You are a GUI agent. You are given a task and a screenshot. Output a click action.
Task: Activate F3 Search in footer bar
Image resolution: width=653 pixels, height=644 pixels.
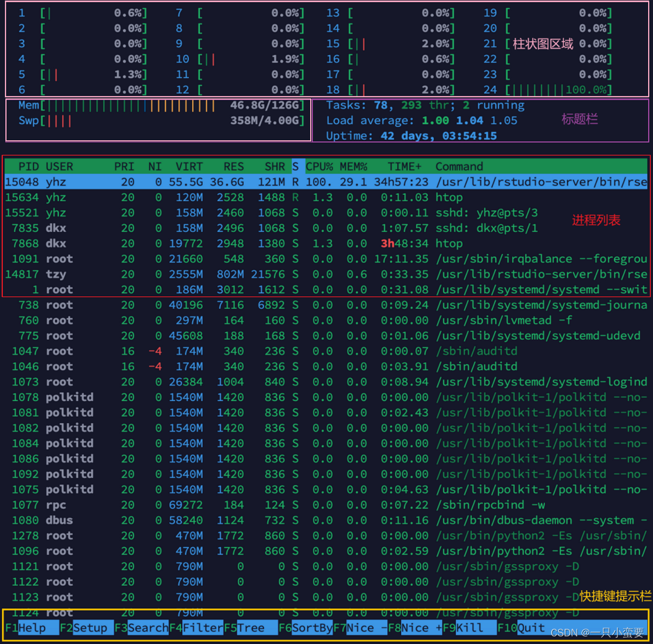pyautogui.click(x=141, y=628)
